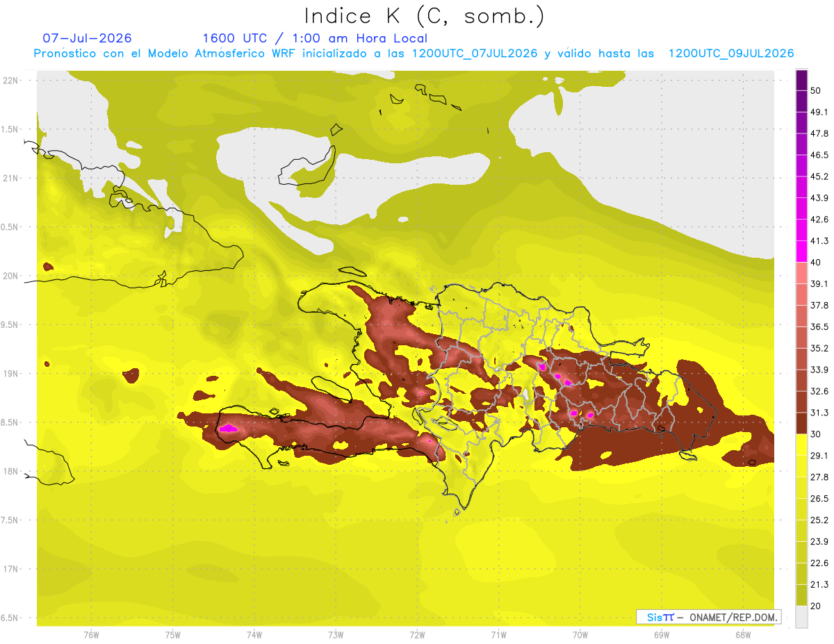Click the '69W' longitude axis label
The height and width of the screenshot is (644, 834).
pyautogui.click(x=662, y=634)
